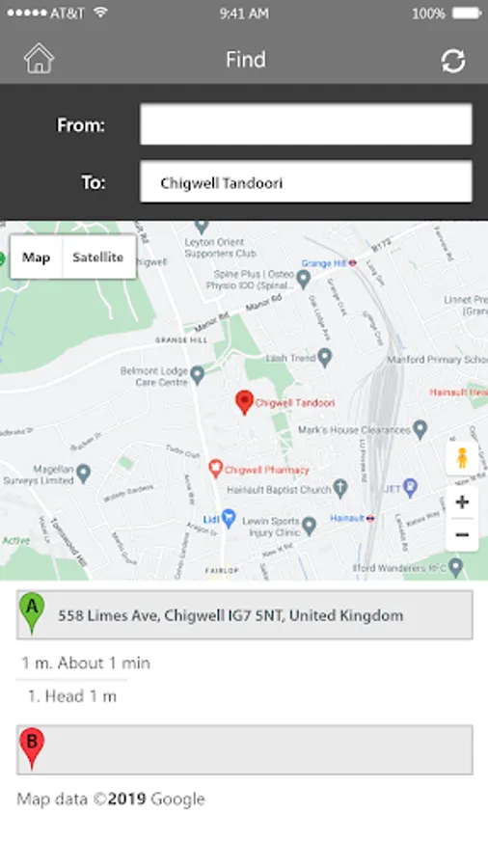Switch to Satellite view
The image size is (488, 868).
tap(98, 257)
